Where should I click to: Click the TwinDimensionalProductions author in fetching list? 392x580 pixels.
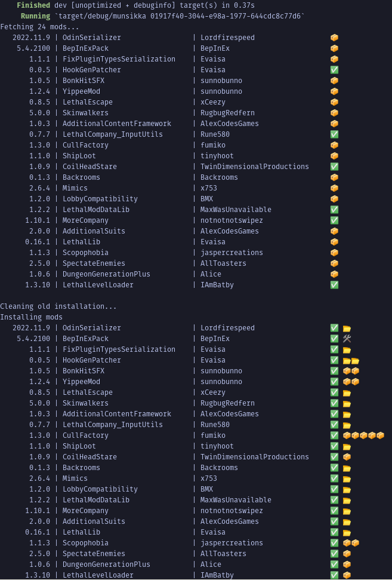point(254,167)
